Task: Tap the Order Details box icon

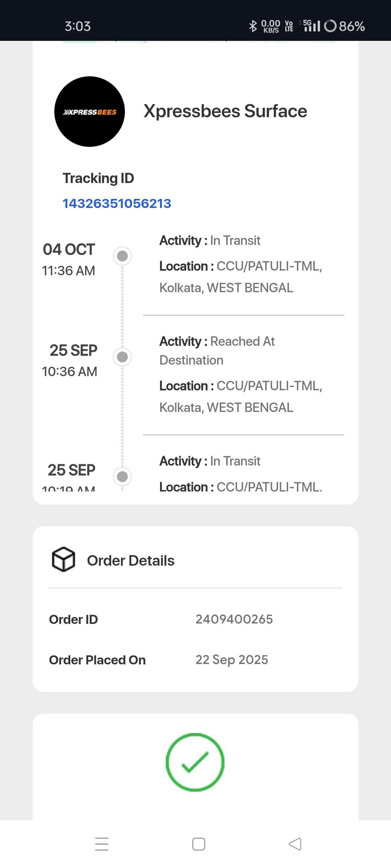Action: (x=63, y=559)
